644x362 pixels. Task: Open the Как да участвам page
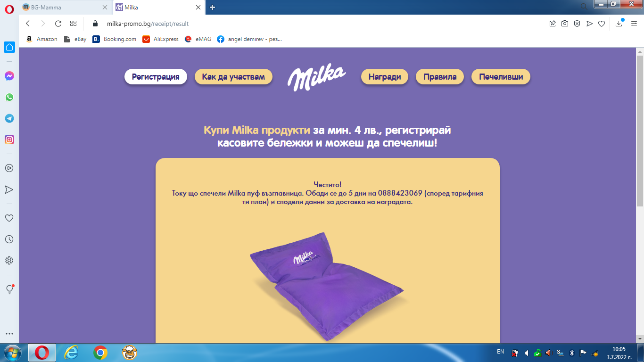coord(233,77)
